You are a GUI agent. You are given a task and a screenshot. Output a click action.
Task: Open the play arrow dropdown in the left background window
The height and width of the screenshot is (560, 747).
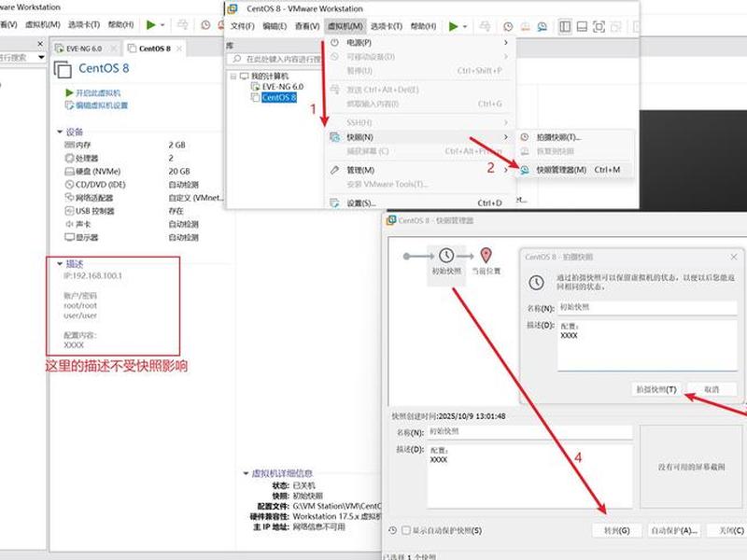pyautogui.click(x=162, y=25)
